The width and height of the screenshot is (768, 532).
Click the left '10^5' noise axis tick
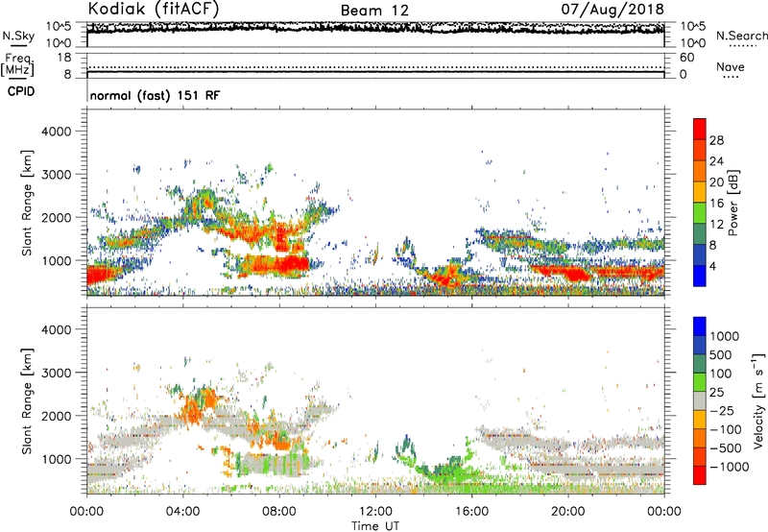pyautogui.click(x=59, y=26)
